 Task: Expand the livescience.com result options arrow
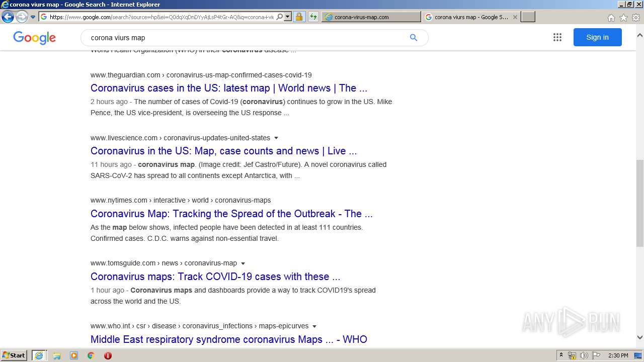pyautogui.click(x=276, y=138)
